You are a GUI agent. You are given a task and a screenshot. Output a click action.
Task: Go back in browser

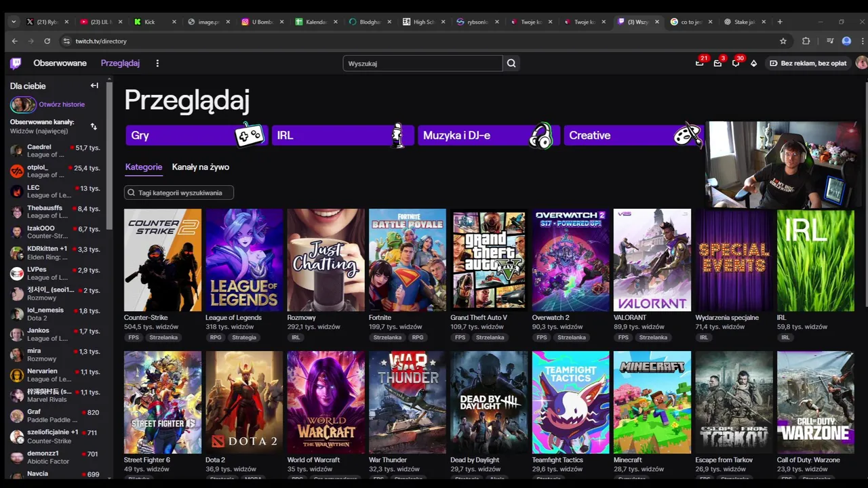tap(15, 41)
